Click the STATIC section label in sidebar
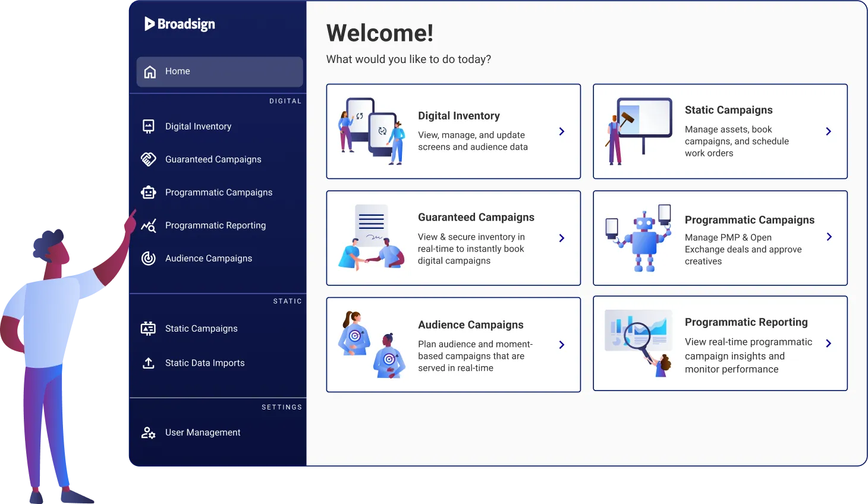The image size is (868, 504). (288, 301)
